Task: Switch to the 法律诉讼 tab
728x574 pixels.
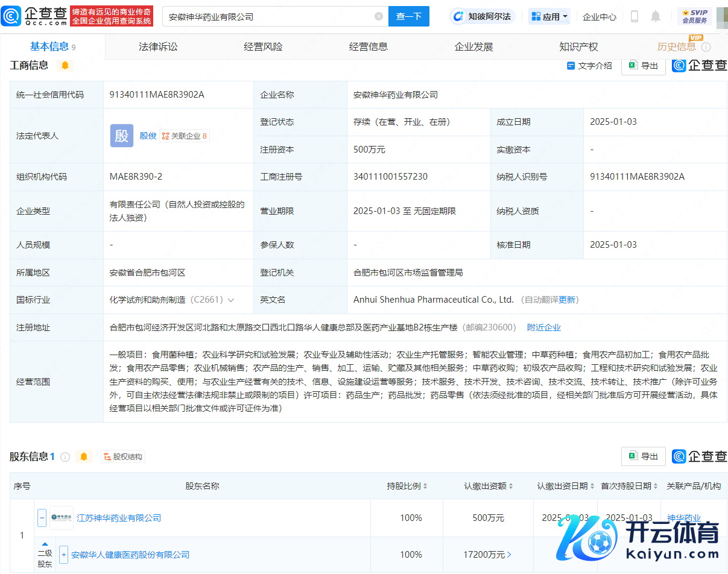Action: 158,46
